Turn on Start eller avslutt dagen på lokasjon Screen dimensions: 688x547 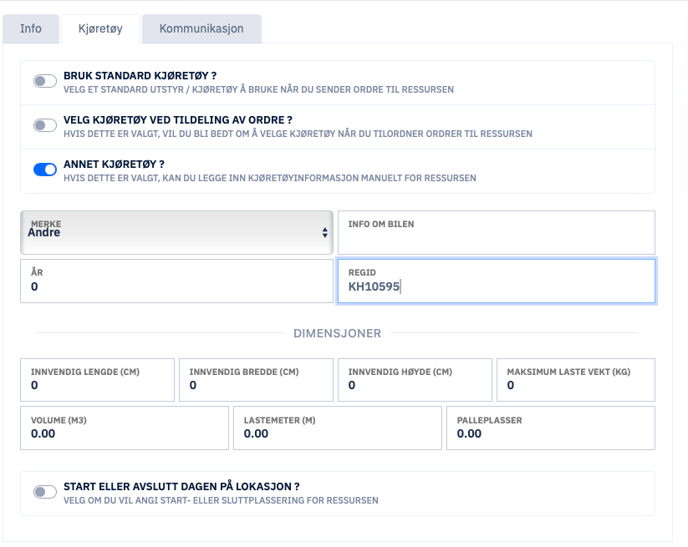click(45, 492)
